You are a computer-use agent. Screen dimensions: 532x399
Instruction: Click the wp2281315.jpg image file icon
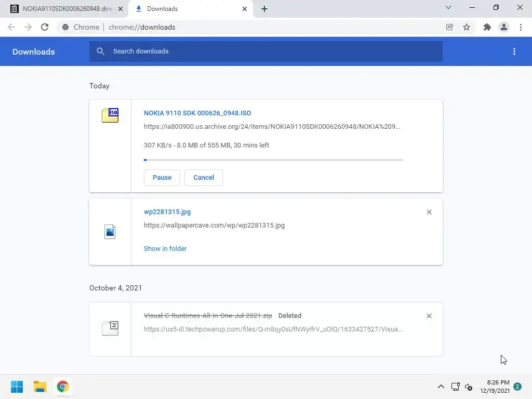pyautogui.click(x=110, y=232)
